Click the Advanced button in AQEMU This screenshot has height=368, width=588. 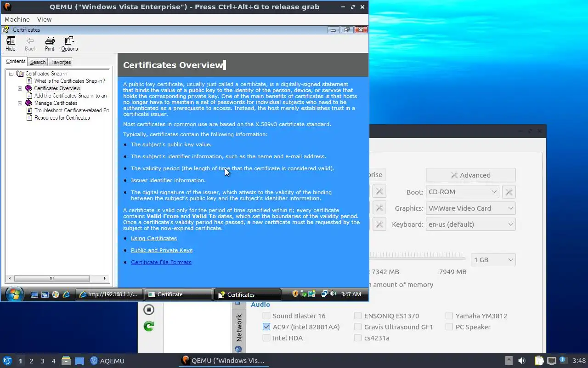(x=470, y=175)
